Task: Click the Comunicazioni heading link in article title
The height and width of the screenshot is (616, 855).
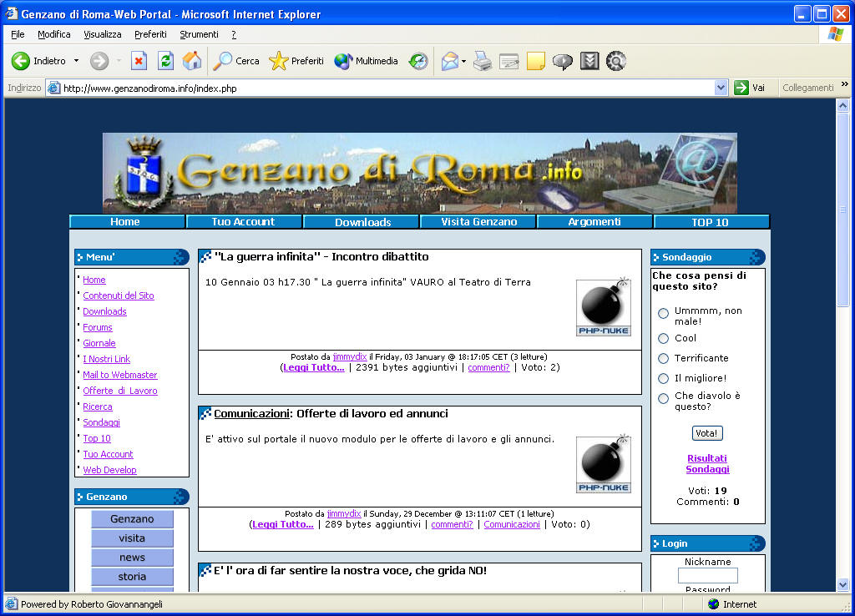Action: [x=251, y=414]
